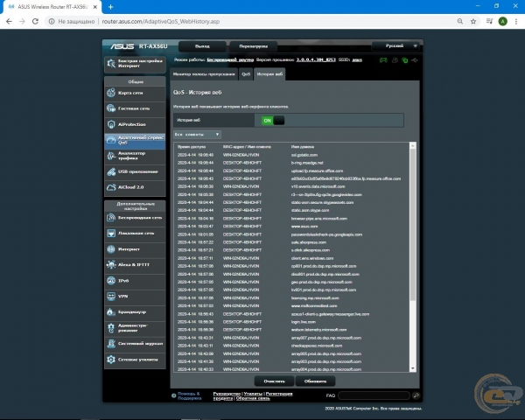Open the Все клиенты dropdown
The height and width of the screenshot is (420, 525).
[197, 134]
